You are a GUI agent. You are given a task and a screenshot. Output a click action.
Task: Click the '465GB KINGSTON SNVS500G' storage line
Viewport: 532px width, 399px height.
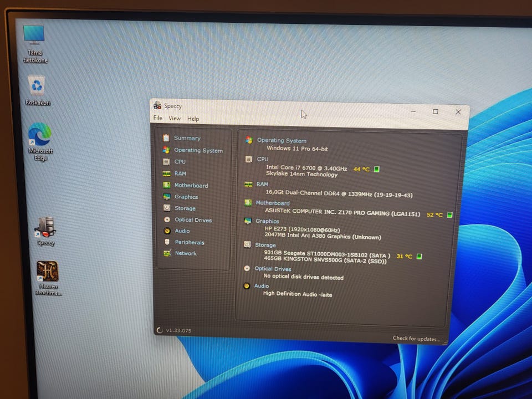(325, 260)
